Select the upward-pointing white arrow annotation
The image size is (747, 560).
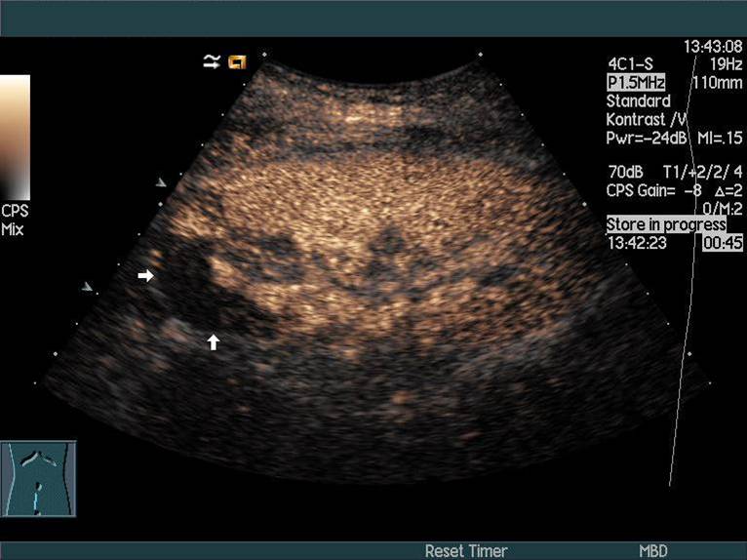(214, 341)
